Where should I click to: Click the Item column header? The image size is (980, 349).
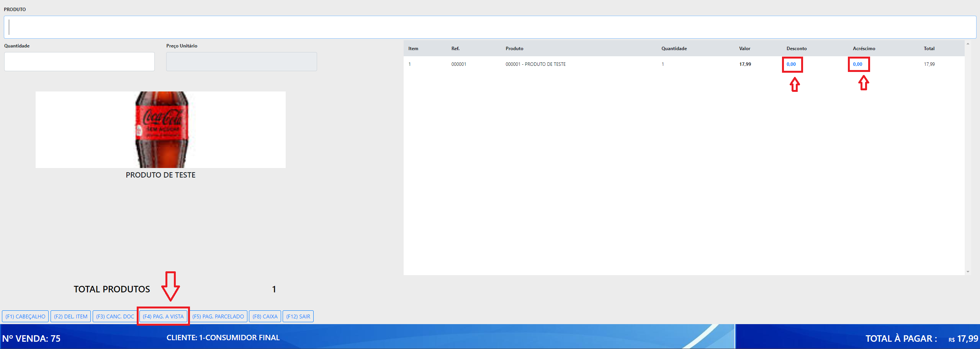coord(413,49)
